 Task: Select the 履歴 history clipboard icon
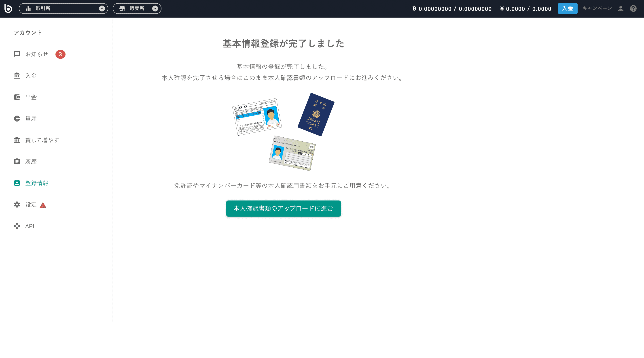pyautogui.click(x=17, y=161)
